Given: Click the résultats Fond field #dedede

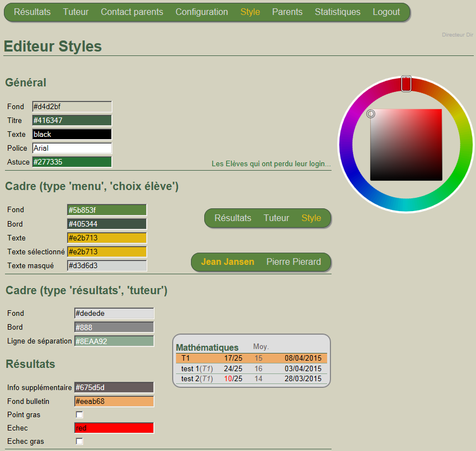Looking at the screenshot, I should 114,314.
